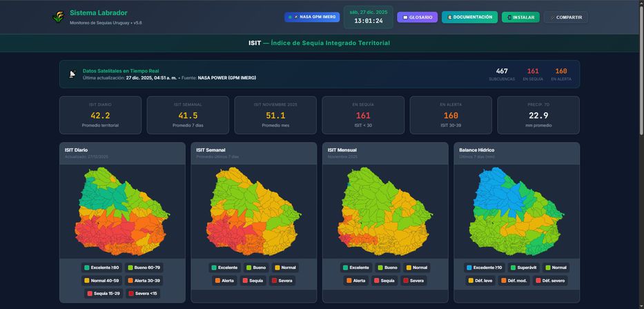Select the ISIT Semanal 41.5 card
644x309 pixels.
pos(188,115)
